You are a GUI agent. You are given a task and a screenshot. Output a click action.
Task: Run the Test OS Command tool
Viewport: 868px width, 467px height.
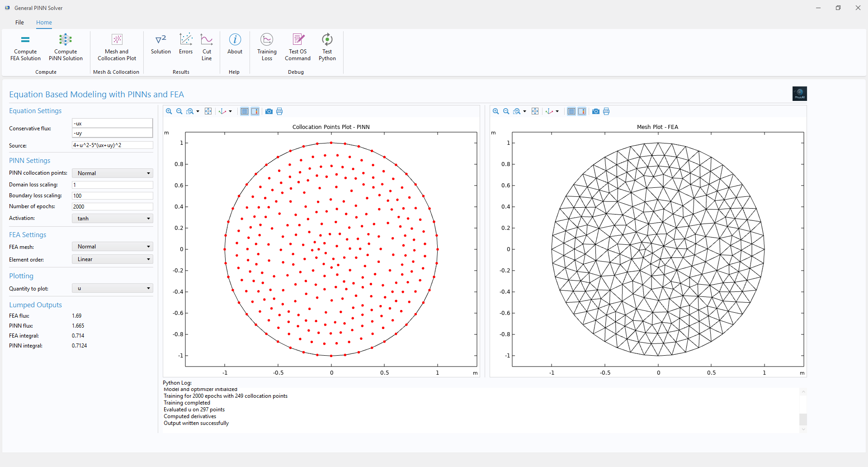(297, 47)
